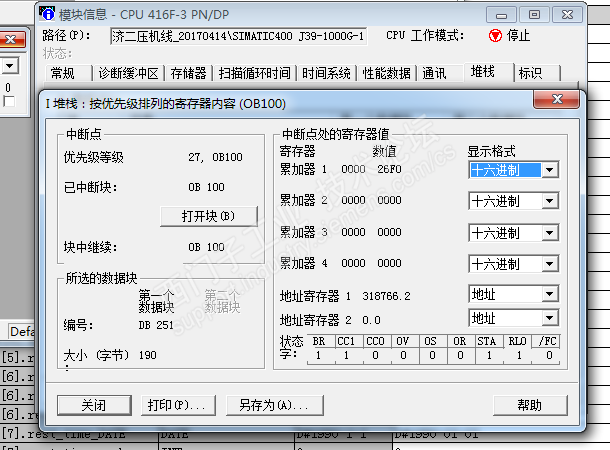Click address register 2 value 0.0

tap(371, 320)
